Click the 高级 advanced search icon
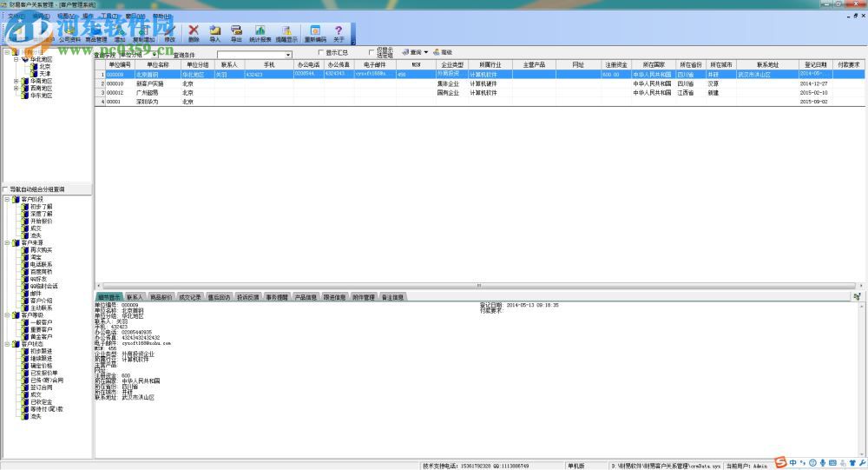 (x=443, y=52)
